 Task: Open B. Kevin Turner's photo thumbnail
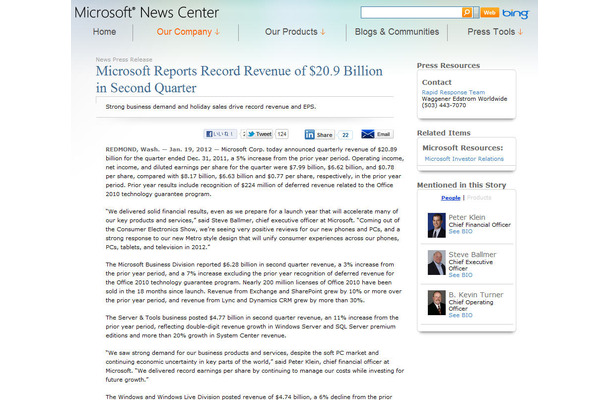pos(436,303)
